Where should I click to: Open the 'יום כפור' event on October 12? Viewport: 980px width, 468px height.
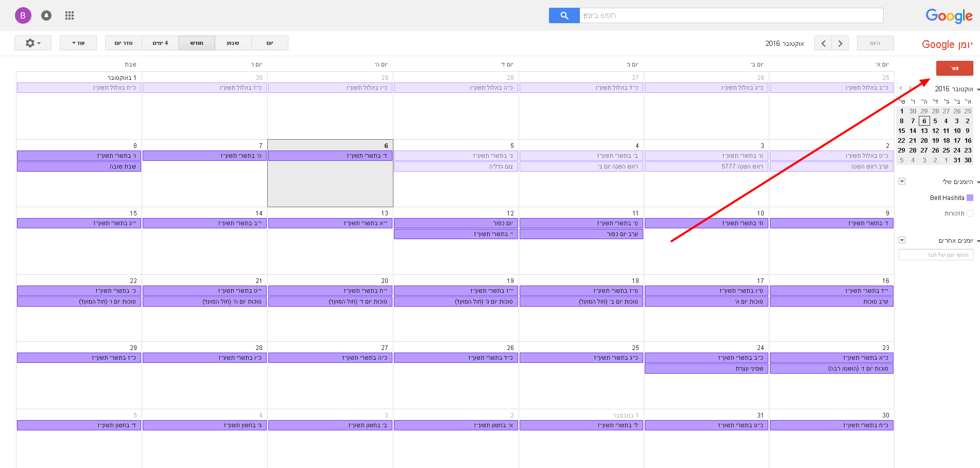pos(456,223)
